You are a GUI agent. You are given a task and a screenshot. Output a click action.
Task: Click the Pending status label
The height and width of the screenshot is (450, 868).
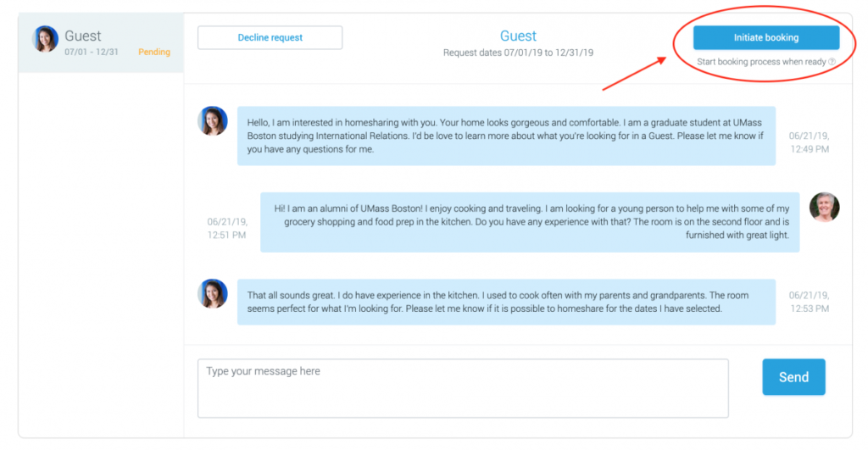coord(154,52)
